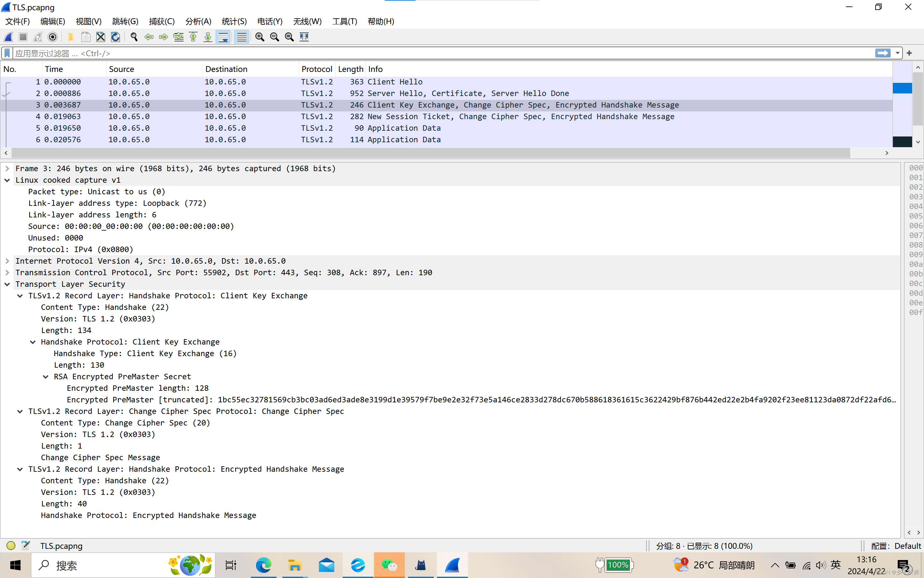Click the packet list vertical scrollbar thumb
The image size is (924, 578).
918,99
